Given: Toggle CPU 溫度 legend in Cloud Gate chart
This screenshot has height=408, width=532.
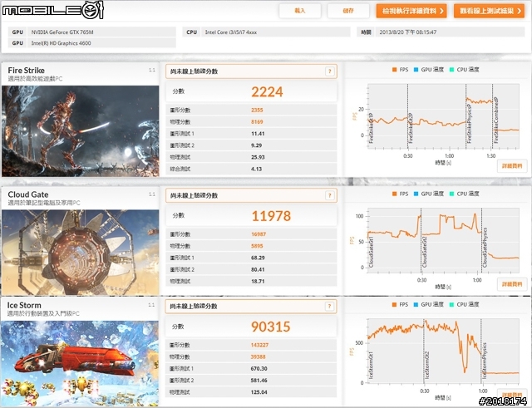Looking at the screenshot, I should tap(465, 194).
